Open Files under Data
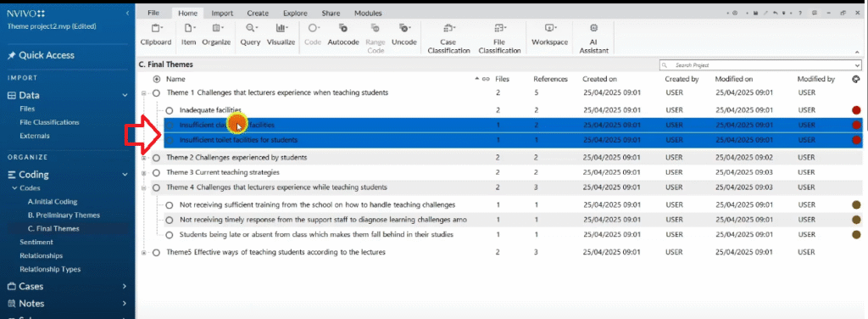Screen dimensions: 868x319 coord(27,109)
